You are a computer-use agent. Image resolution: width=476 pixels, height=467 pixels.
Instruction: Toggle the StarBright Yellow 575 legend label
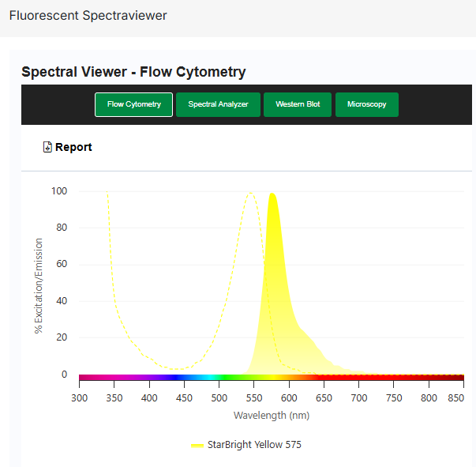(x=253, y=445)
